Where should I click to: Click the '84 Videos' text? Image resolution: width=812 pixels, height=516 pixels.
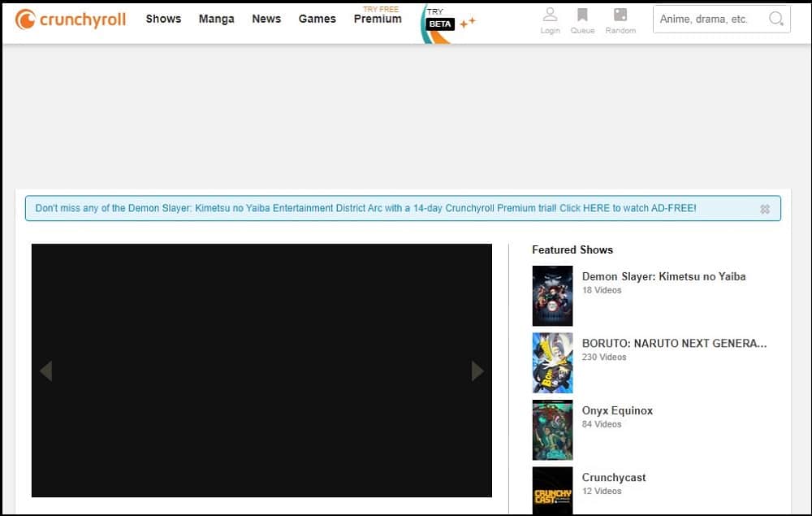pyautogui.click(x=601, y=424)
